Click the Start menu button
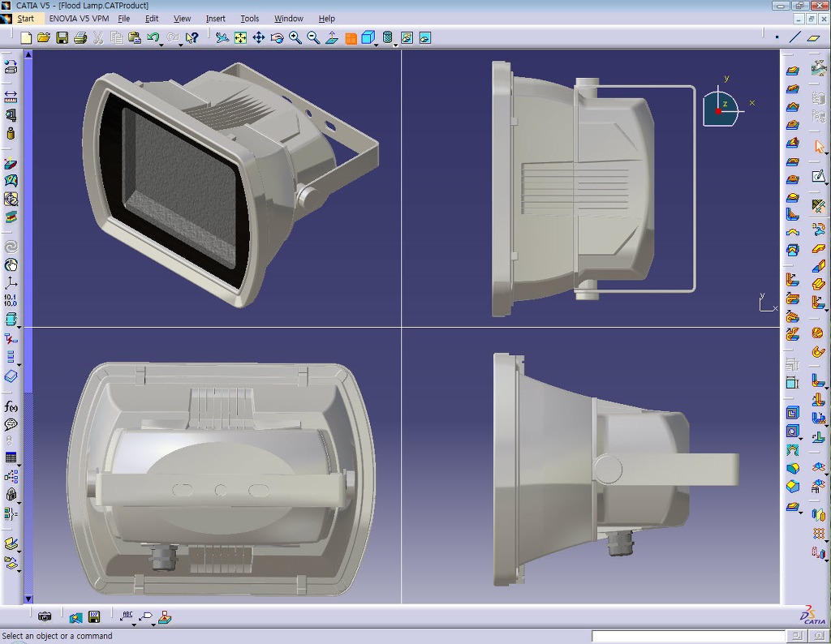831x644 pixels. pos(25,19)
